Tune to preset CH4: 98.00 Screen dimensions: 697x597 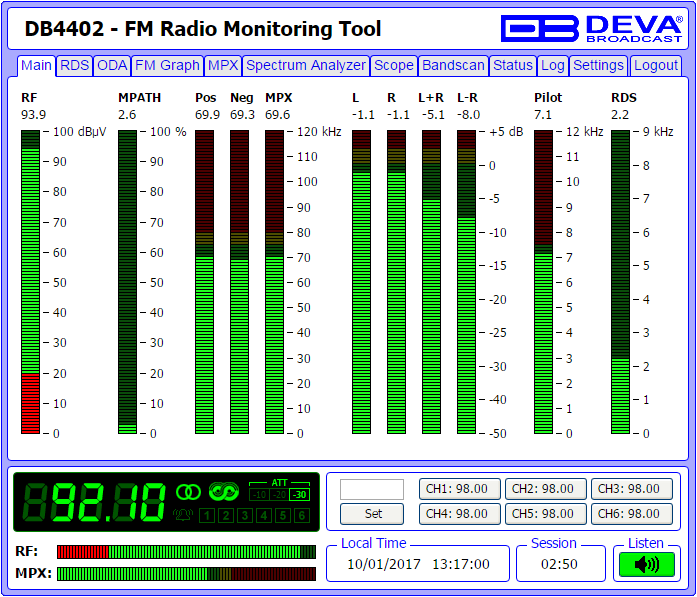tap(460, 514)
